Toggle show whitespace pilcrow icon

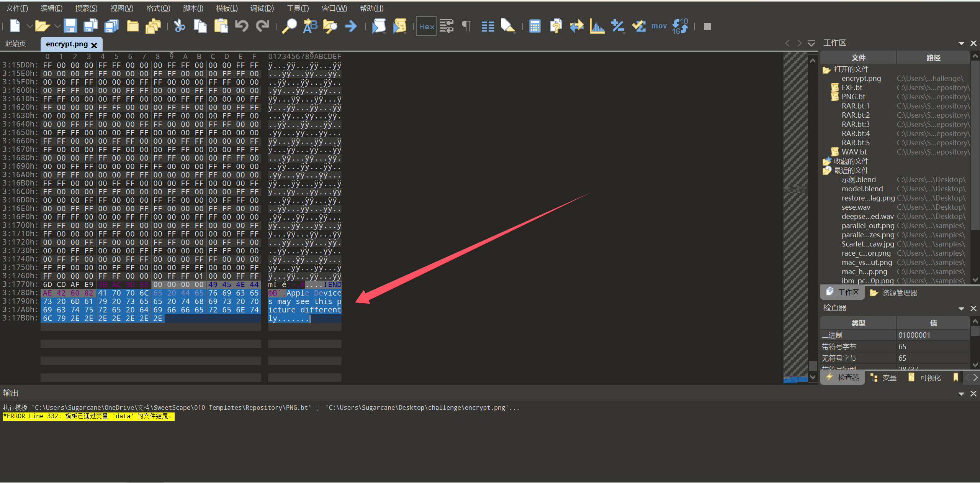click(x=466, y=26)
